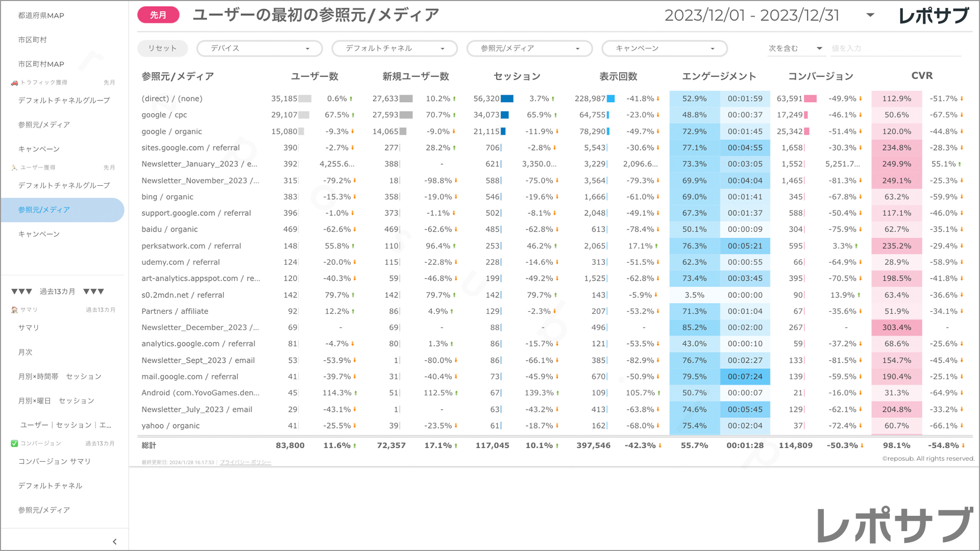Collapse the sidebar with the chevron arrow

click(x=114, y=541)
